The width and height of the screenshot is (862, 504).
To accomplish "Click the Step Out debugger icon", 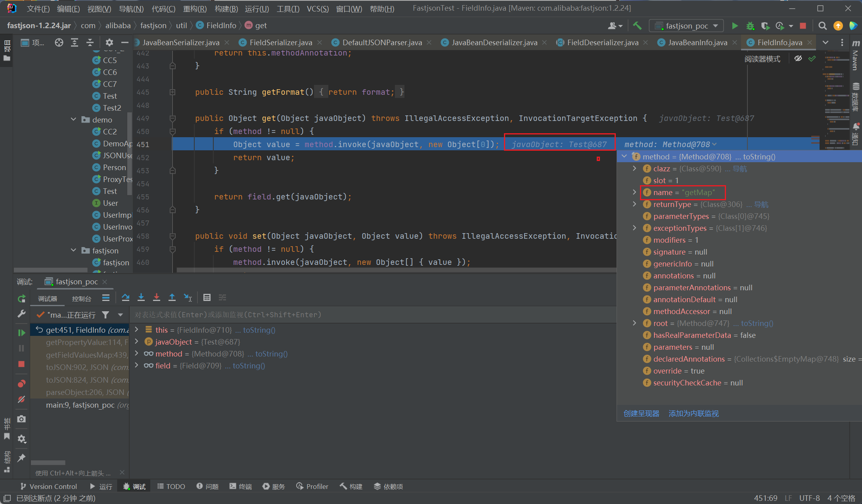I will [172, 297].
